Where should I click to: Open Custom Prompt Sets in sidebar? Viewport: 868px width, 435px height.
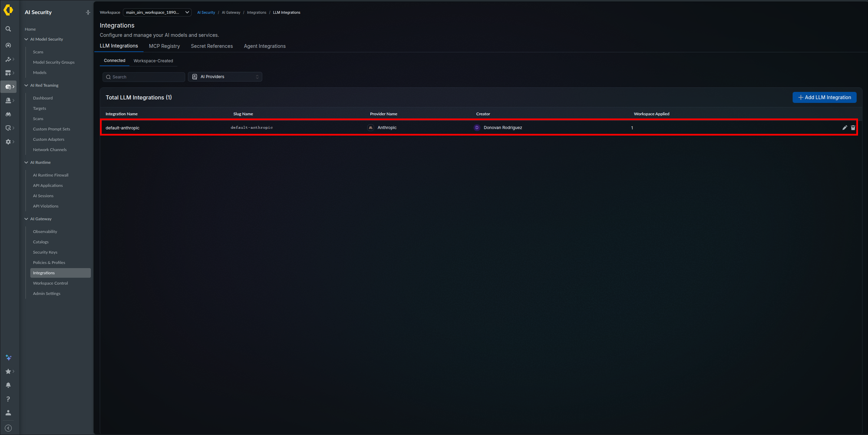click(x=52, y=129)
